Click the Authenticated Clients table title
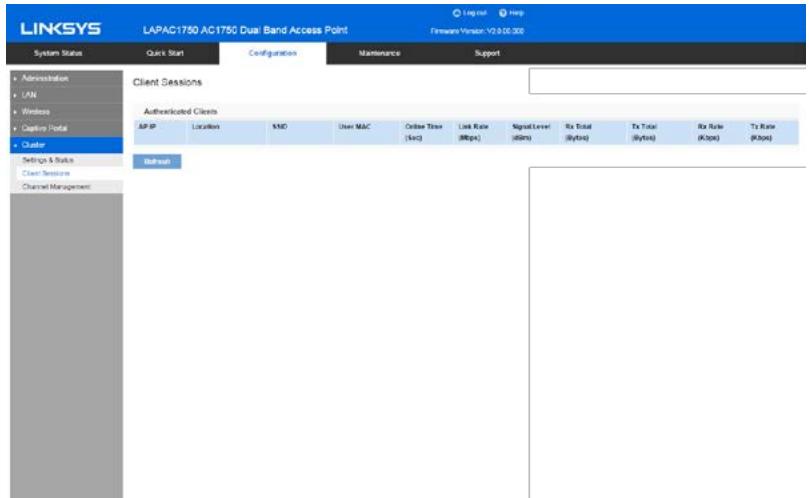The height and width of the screenshot is (498, 809). 181,111
